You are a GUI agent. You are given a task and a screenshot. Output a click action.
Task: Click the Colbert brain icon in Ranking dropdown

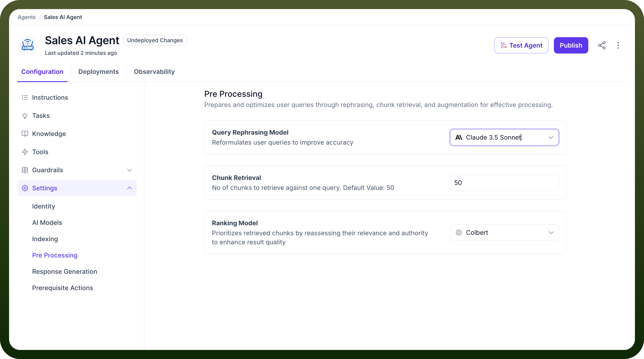click(459, 233)
